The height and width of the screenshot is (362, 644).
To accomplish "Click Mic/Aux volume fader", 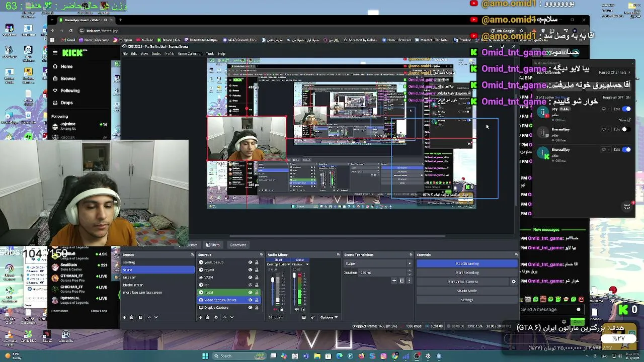I will click(x=294, y=276).
